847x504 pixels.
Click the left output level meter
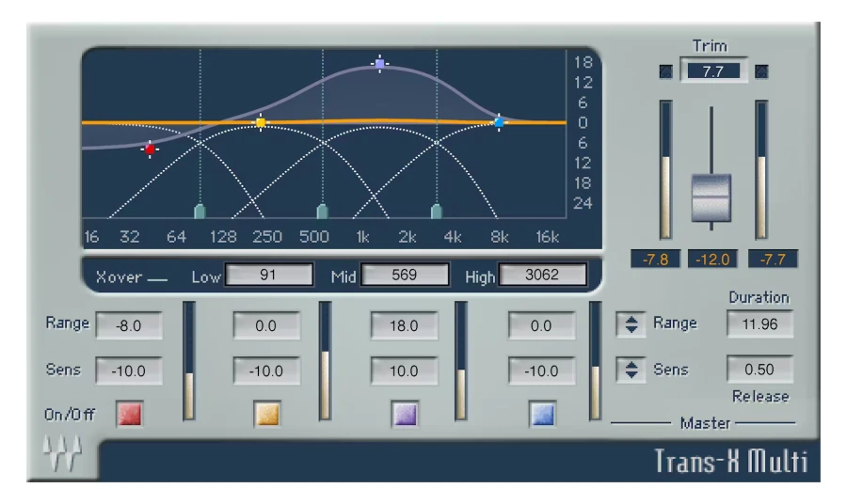tap(665, 169)
